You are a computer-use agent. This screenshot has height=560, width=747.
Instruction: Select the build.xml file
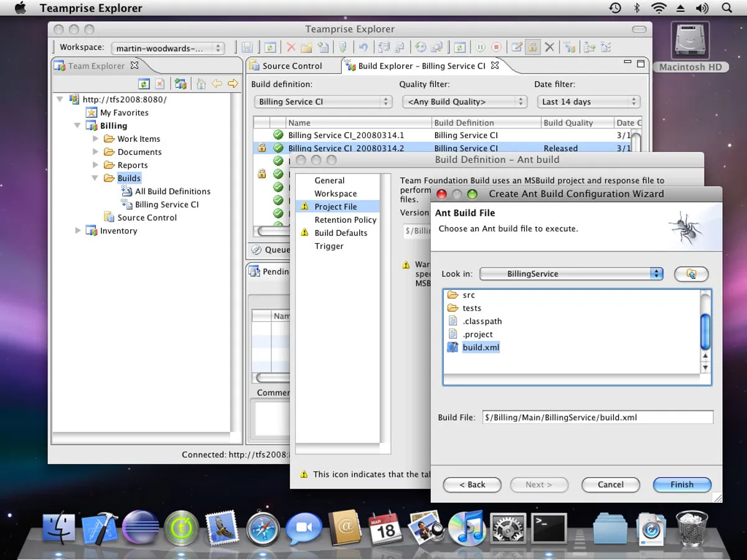(473, 347)
